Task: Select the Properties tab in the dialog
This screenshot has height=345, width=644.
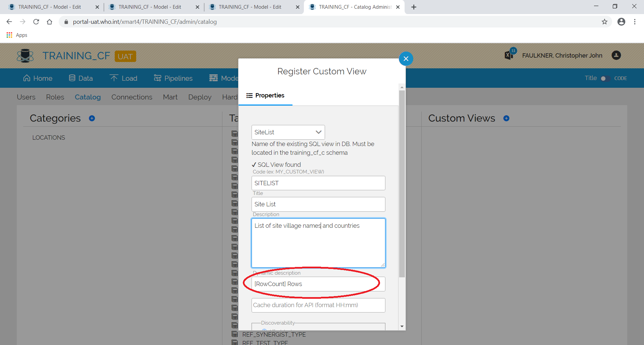Action: [x=265, y=95]
